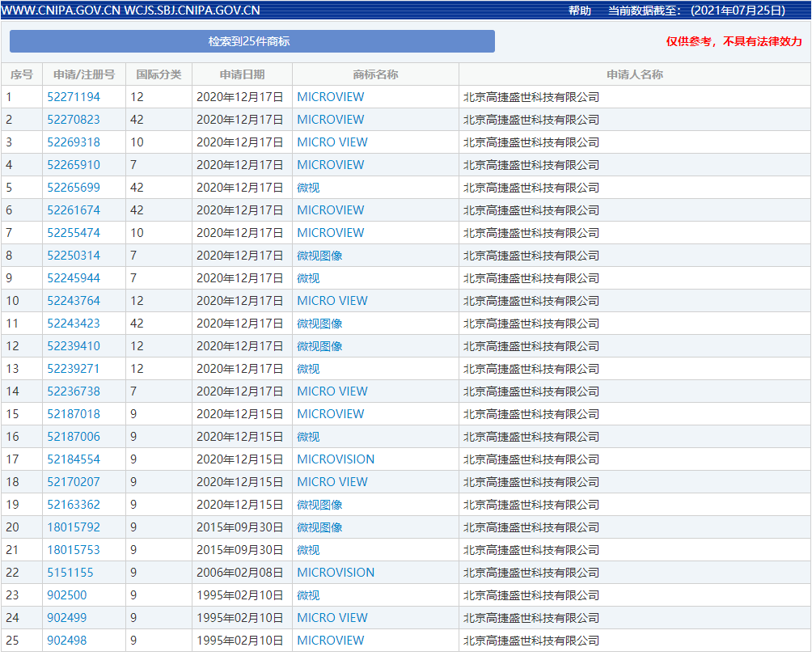The height and width of the screenshot is (660, 812).
Task: Open registration number 52271194 link
Action: [x=74, y=97]
